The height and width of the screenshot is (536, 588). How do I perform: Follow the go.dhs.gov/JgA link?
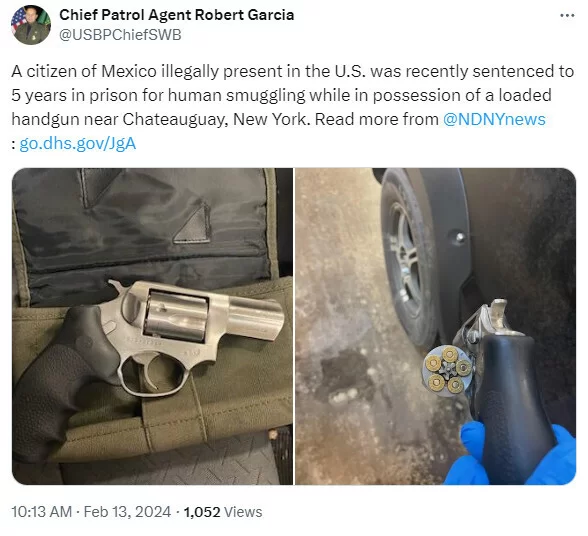click(x=78, y=143)
